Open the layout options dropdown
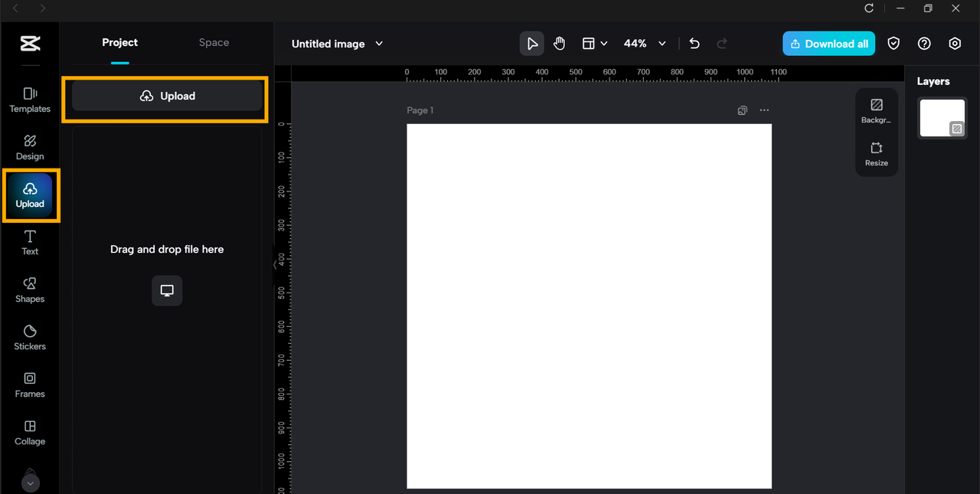The width and height of the screenshot is (980, 494). 595,44
